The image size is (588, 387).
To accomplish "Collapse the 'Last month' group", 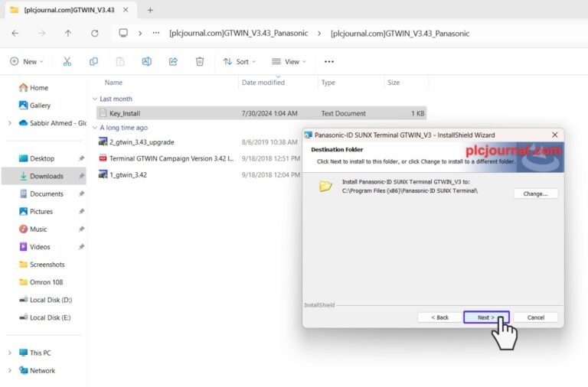I will point(95,99).
